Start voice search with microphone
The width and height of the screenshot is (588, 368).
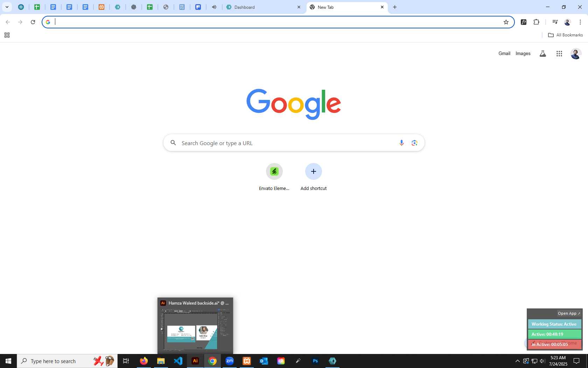[401, 143]
